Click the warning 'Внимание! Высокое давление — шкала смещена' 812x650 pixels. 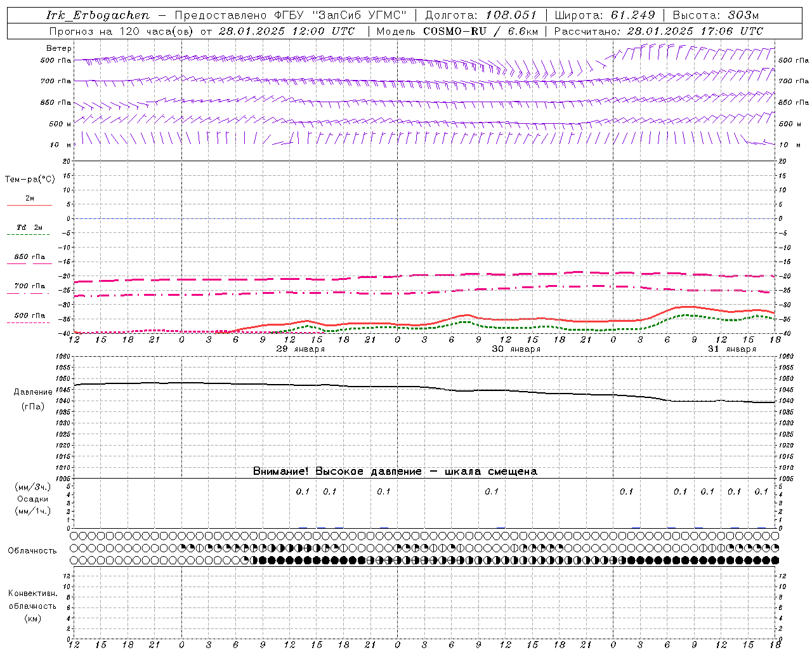pos(395,471)
